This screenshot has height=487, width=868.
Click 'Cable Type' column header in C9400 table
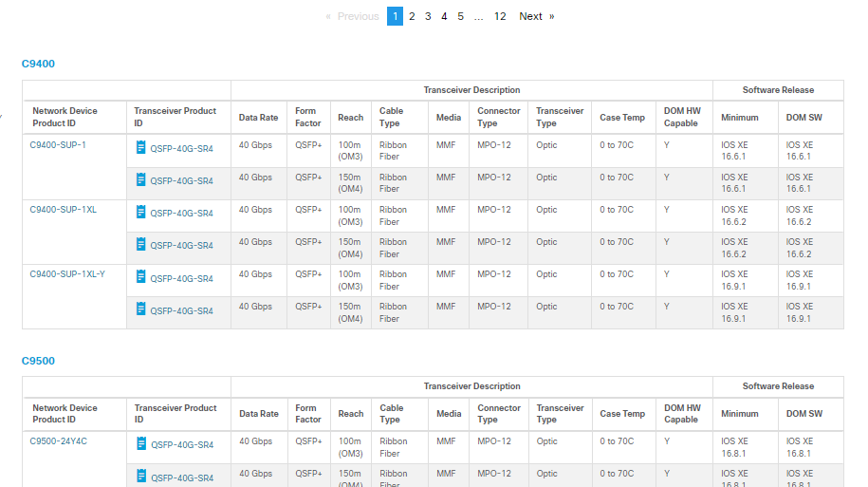click(392, 117)
